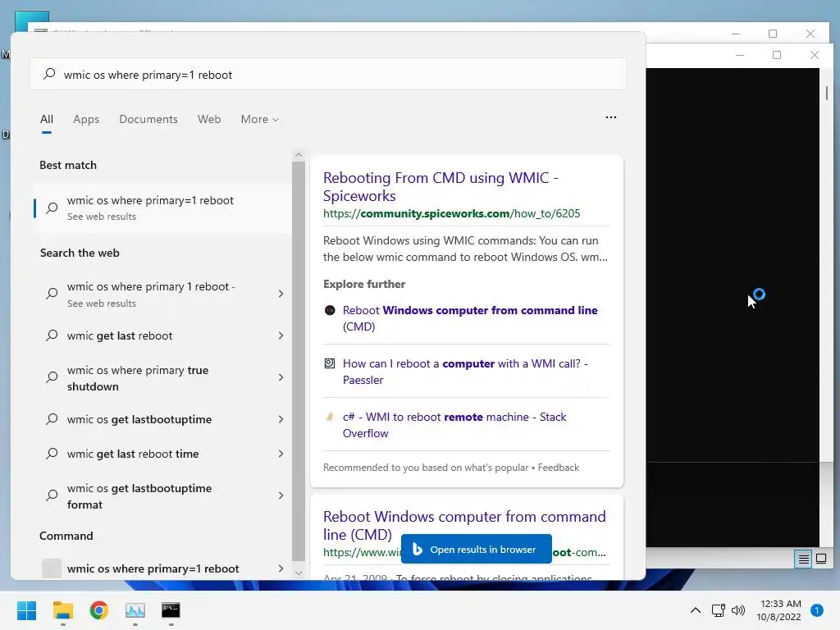The height and width of the screenshot is (630, 840).
Task: Maximize the inner background window
Action: coord(777,55)
